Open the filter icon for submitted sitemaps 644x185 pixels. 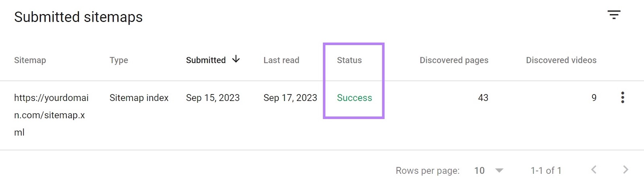click(x=614, y=15)
